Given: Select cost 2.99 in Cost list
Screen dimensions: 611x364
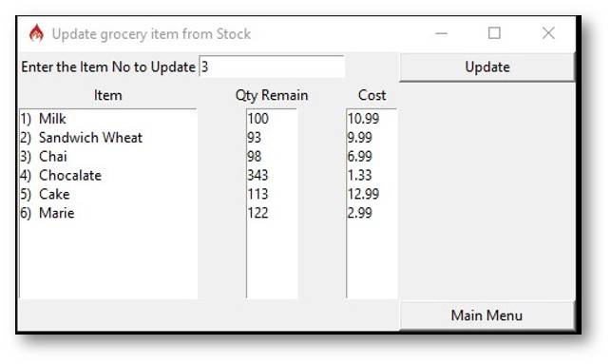Looking at the screenshot, I should point(372,213).
